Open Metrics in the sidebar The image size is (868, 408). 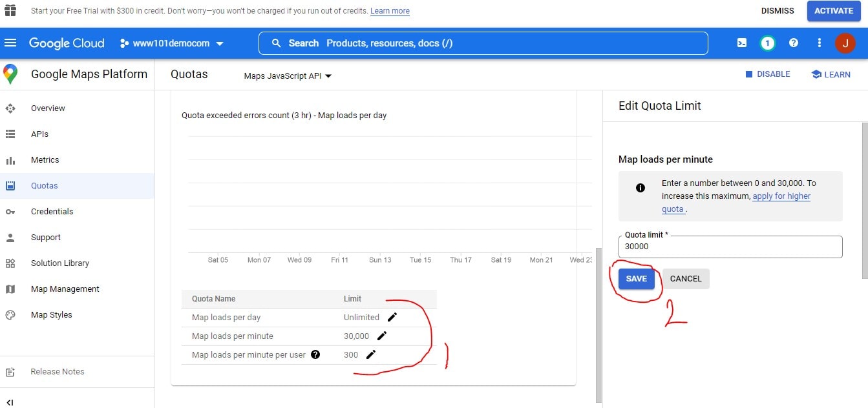pos(45,160)
